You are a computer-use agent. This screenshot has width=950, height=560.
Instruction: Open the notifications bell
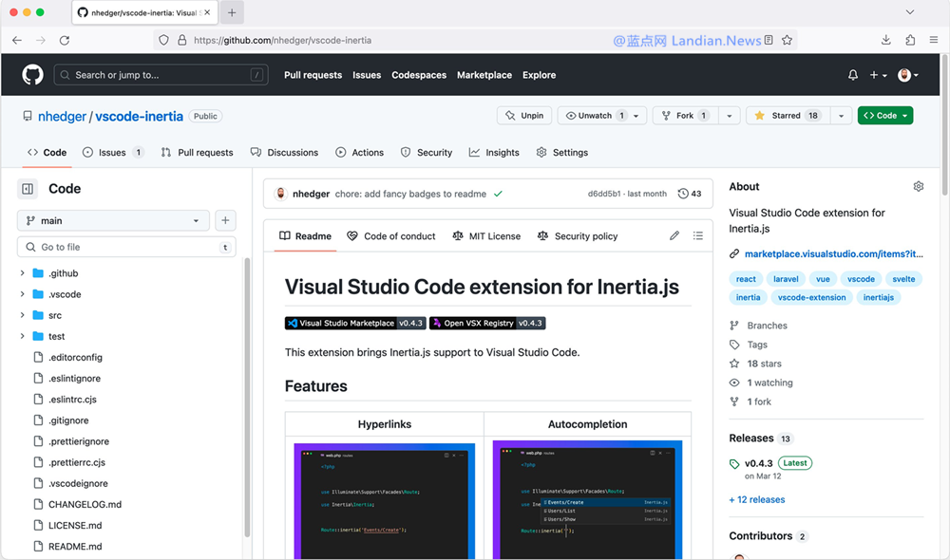tap(852, 75)
